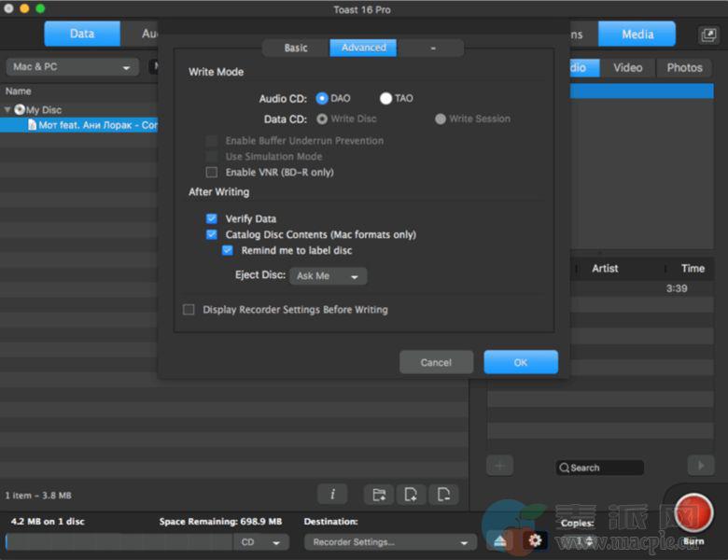Screen dimensions: 728x560
Task: Check Display Recorder Settings Before Writing
Action: point(189,310)
